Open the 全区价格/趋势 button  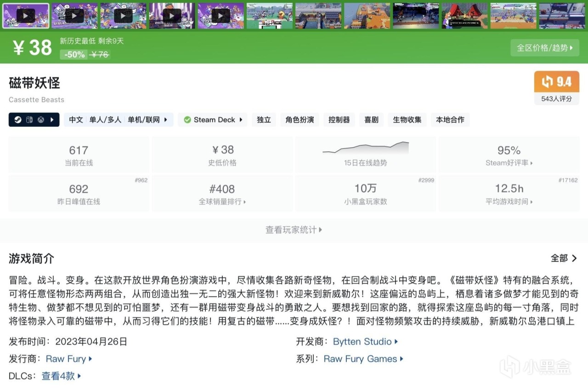pos(545,48)
